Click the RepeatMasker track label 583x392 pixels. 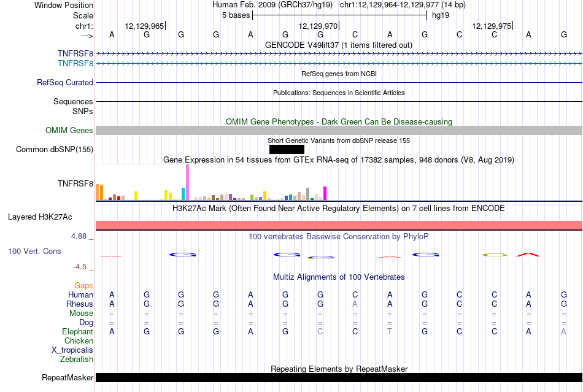click(x=68, y=377)
